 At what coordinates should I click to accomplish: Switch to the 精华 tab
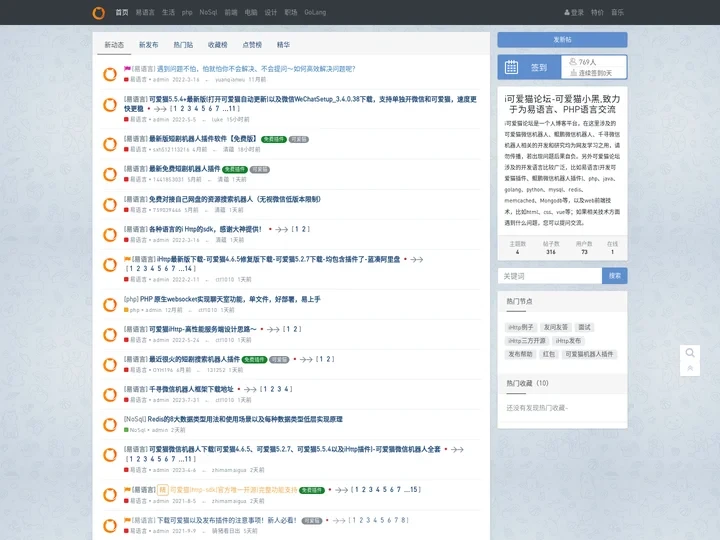click(283, 45)
